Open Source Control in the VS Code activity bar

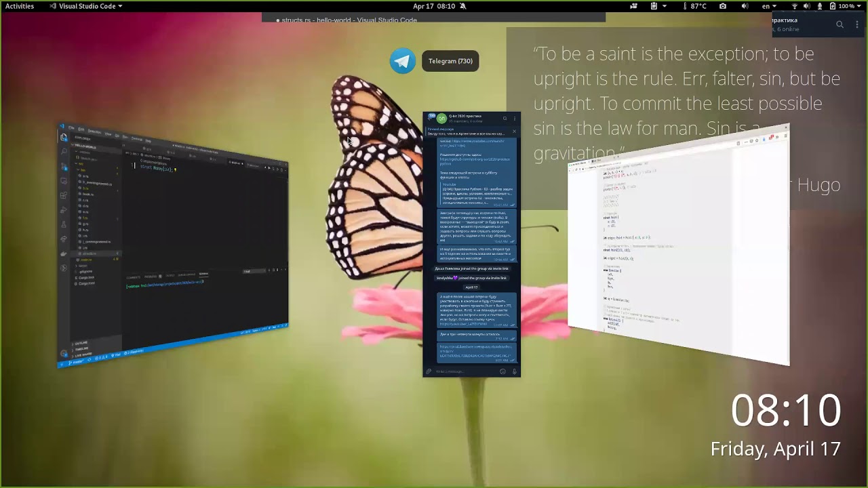pyautogui.click(x=64, y=167)
